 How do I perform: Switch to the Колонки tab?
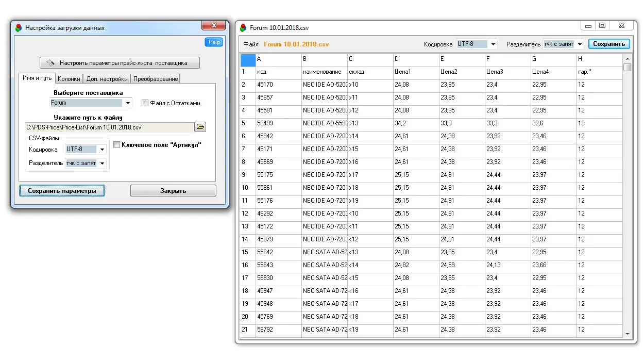tap(69, 79)
